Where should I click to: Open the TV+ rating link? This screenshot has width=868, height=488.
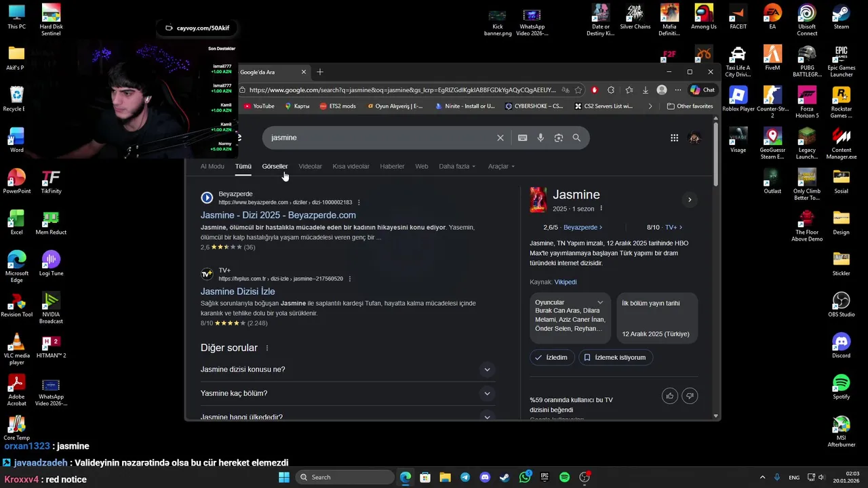coord(673,227)
